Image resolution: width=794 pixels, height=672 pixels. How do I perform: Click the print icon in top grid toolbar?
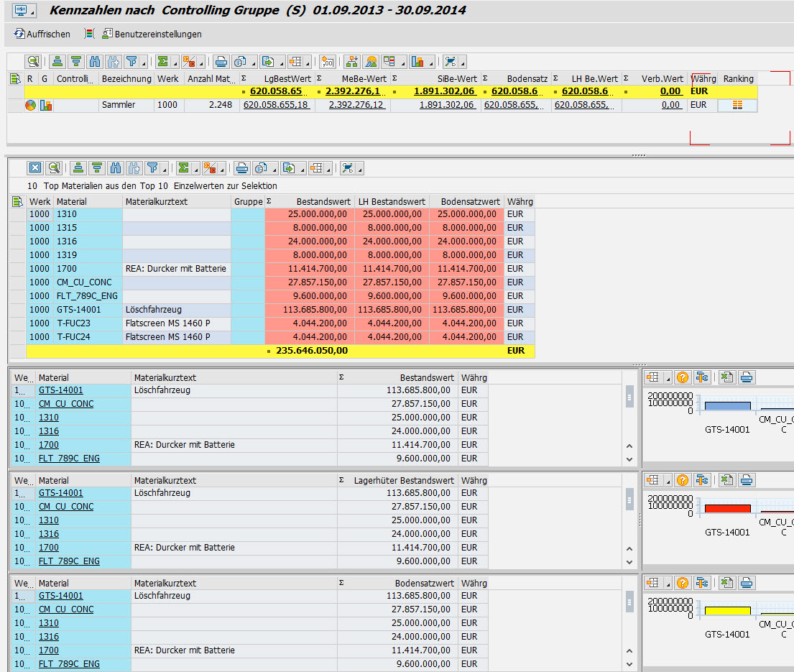click(x=221, y=61)
